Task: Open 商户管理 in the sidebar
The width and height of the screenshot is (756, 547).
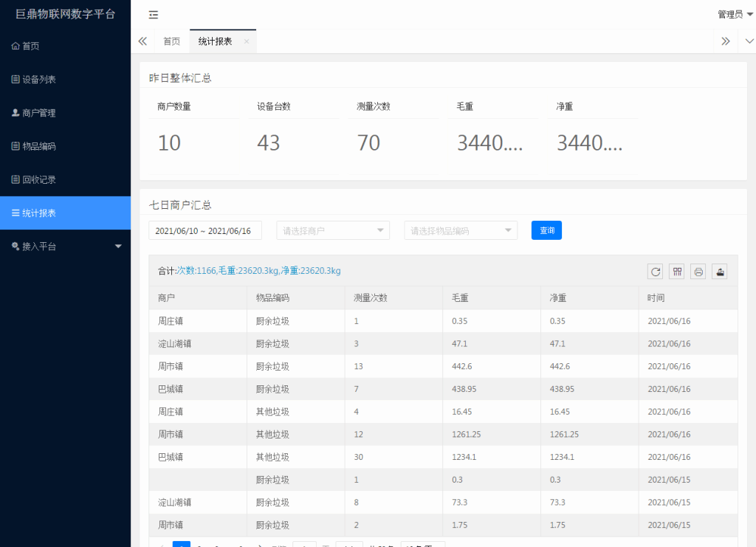Action: coord(65,113)
